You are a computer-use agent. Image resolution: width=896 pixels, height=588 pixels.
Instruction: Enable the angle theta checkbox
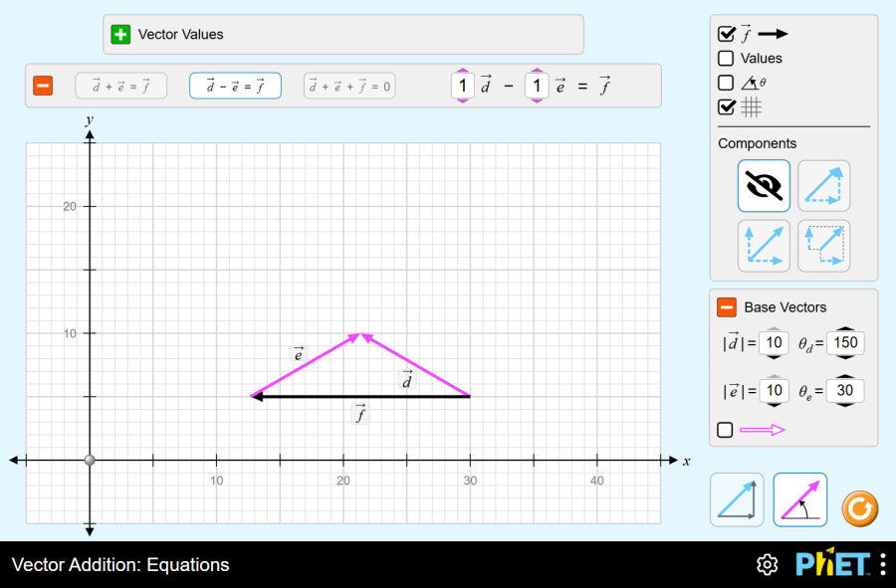point(727,83)
